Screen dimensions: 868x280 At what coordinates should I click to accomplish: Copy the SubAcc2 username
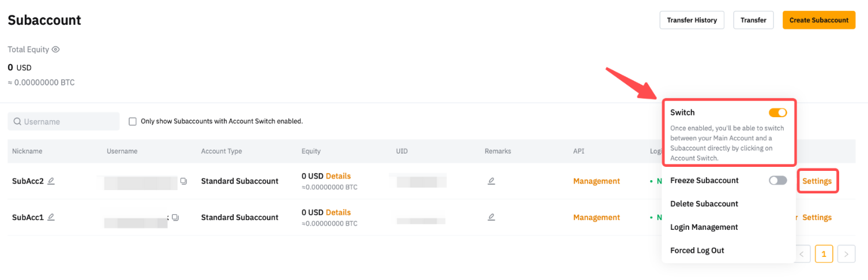183,181
